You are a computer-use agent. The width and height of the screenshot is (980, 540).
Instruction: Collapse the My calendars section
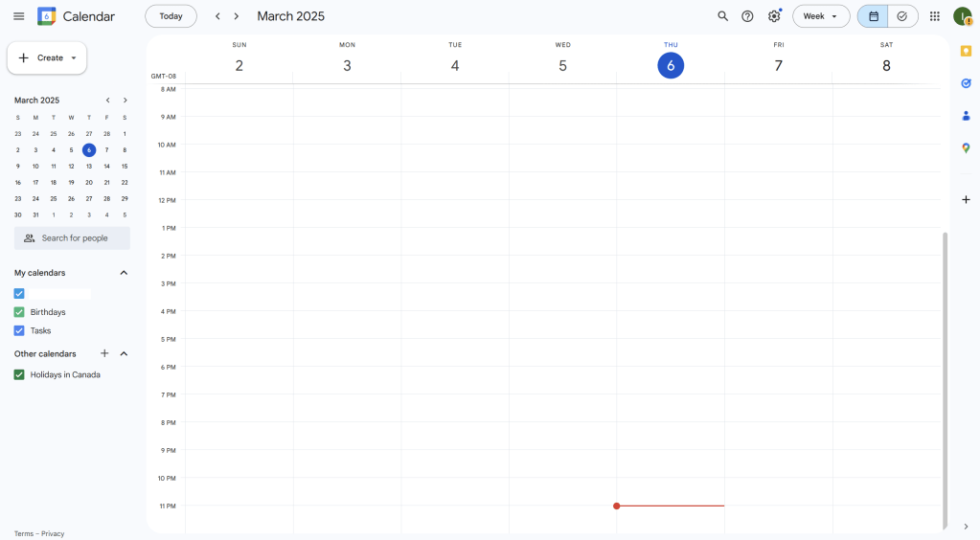coord(124,273)
